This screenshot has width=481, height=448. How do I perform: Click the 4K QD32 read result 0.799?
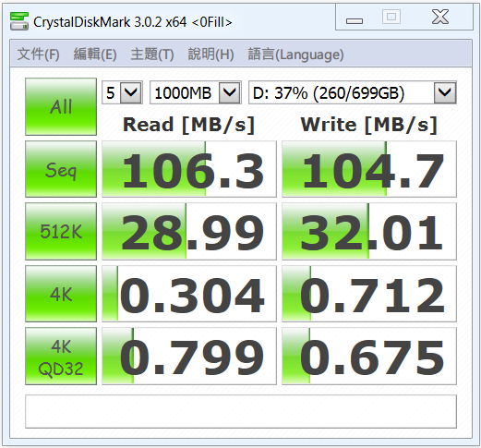pyautogui.click(x=189, y=357)
